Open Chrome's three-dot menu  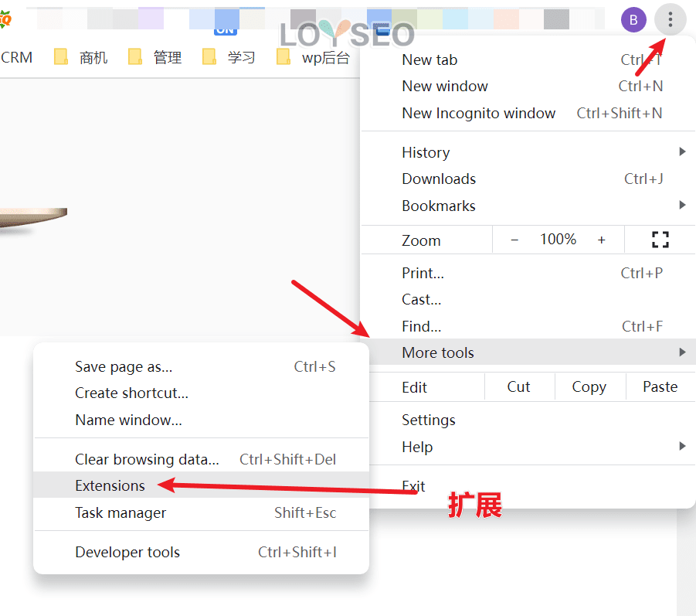click(670, 19)
